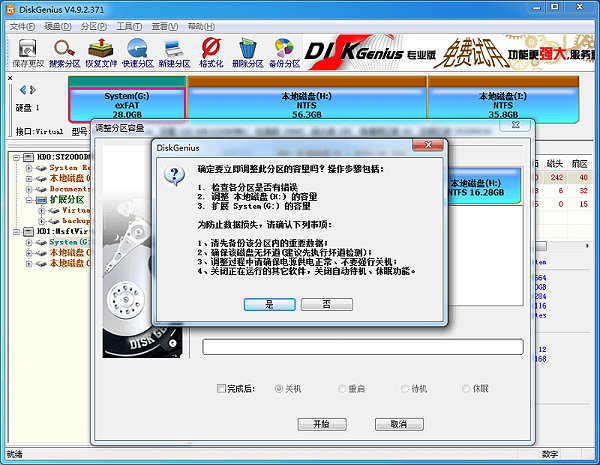Open the 帮助(H) menu
Viewport: 600px width, 465px height.
[201, 26]
